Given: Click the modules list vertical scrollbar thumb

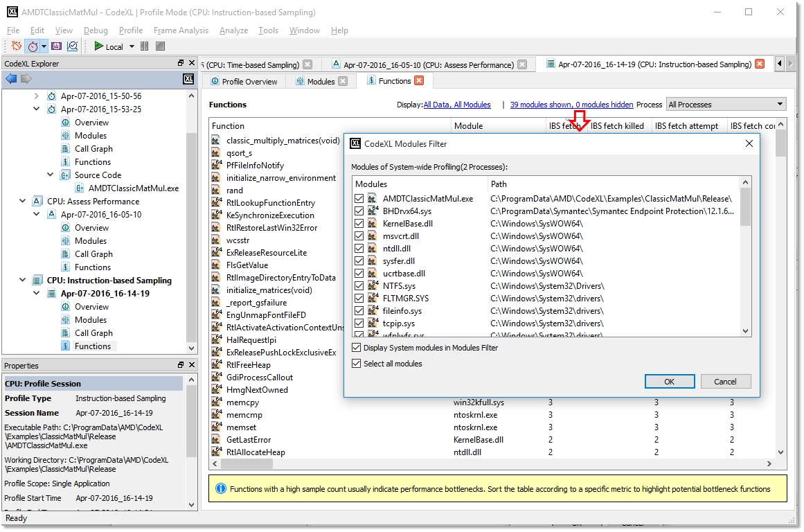Looking at the screenshot, I should click(x=746, y=206).
